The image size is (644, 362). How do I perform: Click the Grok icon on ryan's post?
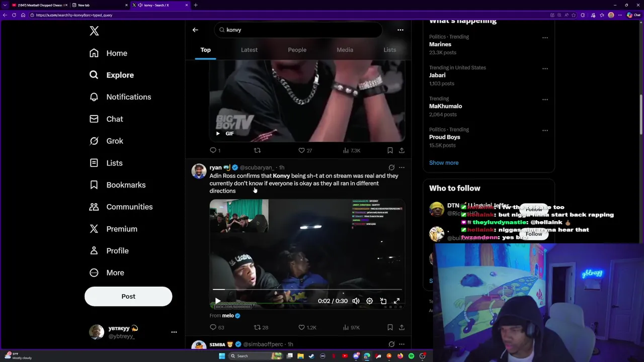391,167
